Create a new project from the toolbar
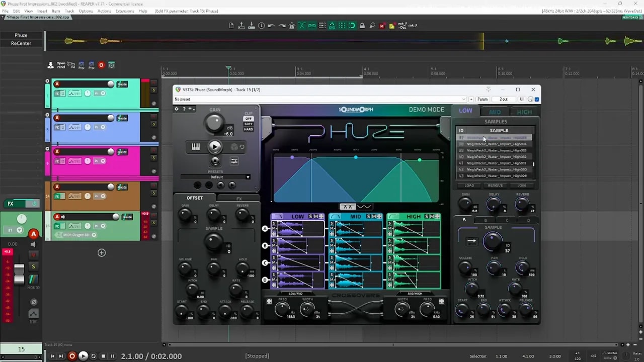 [231, 26]
